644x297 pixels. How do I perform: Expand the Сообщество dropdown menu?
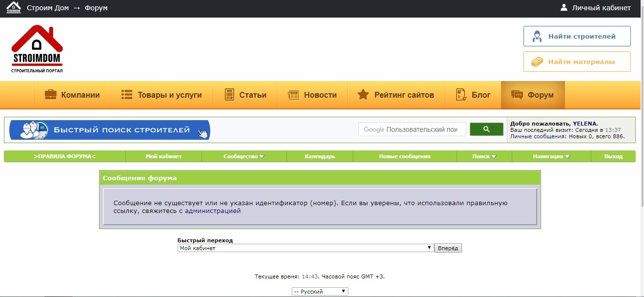[x=244, y=156]
